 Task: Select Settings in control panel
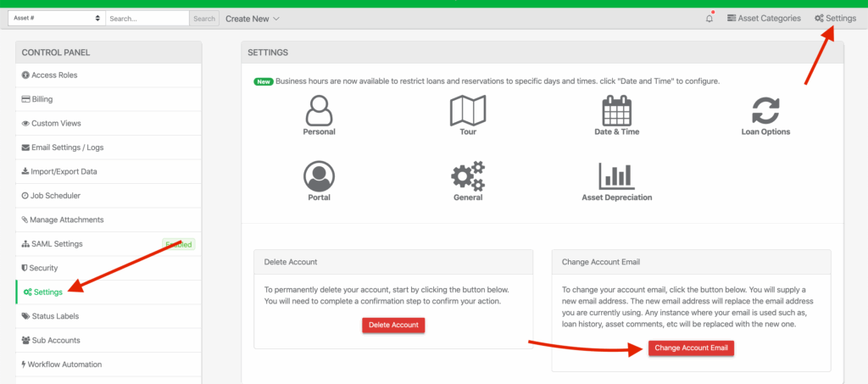pos(108,292)
